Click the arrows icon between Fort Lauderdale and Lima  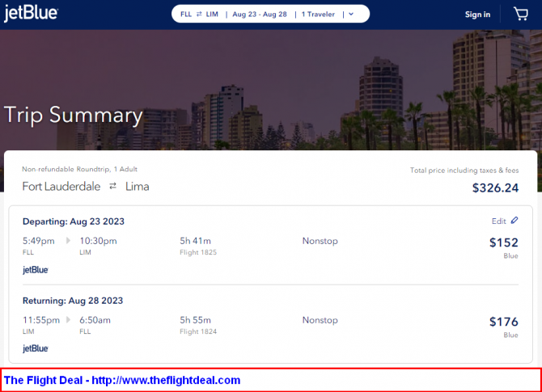tap(112, 186)
